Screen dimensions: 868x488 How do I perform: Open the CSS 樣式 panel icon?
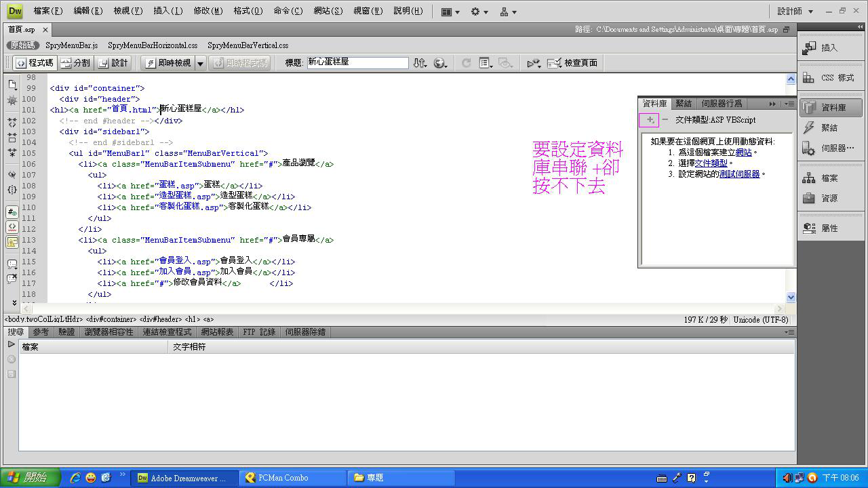point(830,78)
